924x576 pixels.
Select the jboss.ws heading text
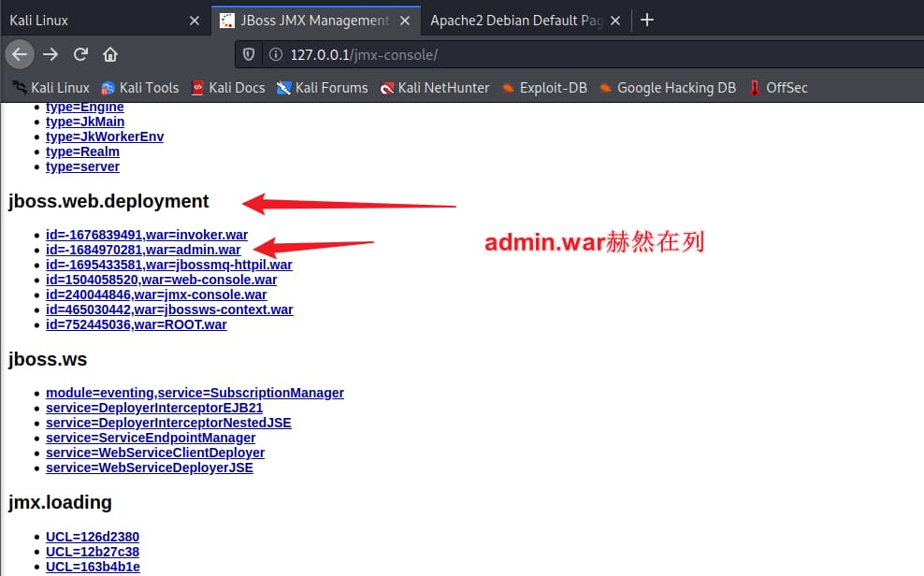pos(48,359)
